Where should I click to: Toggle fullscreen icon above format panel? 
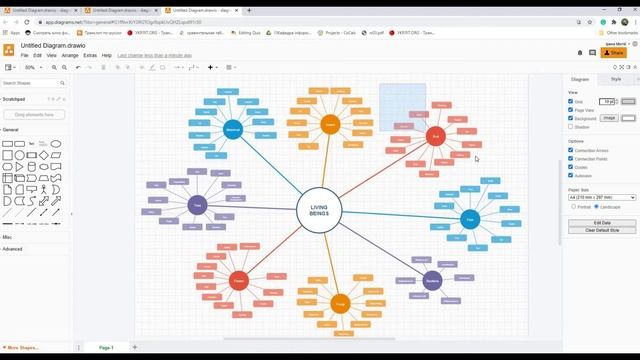tap(622, 67)
